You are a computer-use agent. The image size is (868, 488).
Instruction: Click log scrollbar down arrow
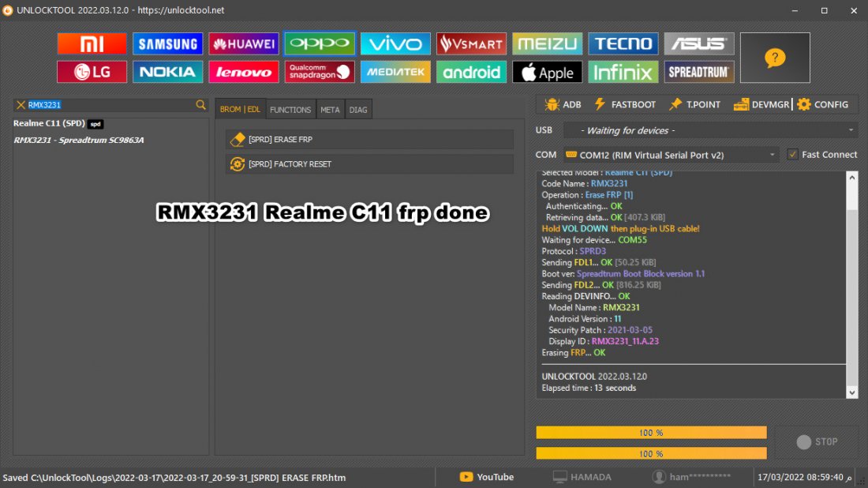852,392
